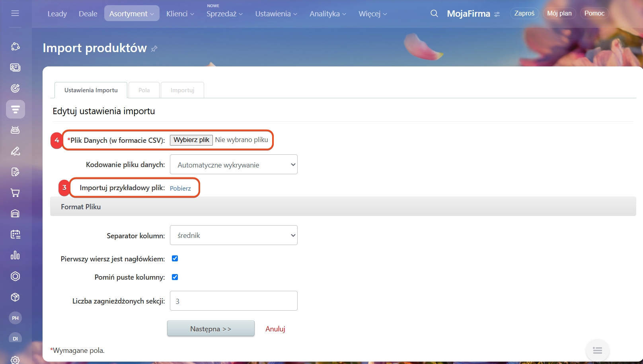Uncheck the Pomiń puste kolumny checkbox
643x364 pixels.
[175, 277]
